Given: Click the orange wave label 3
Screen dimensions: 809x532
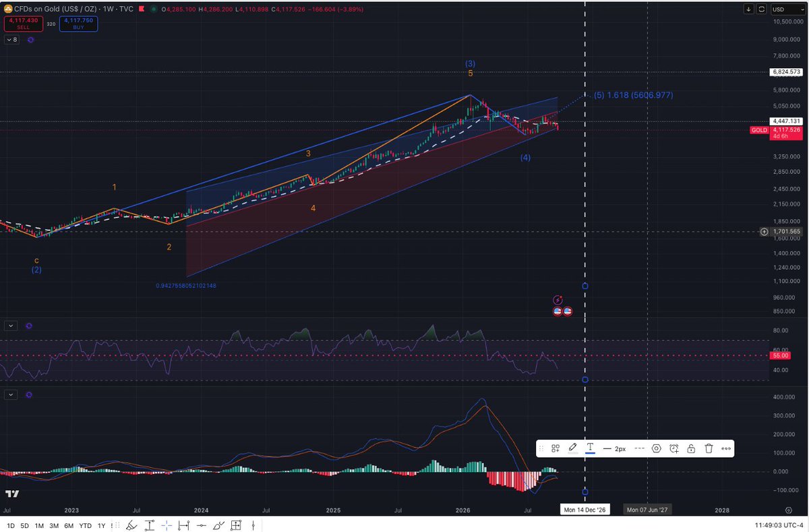Looking at the screenshot, I should click(308, 154).
